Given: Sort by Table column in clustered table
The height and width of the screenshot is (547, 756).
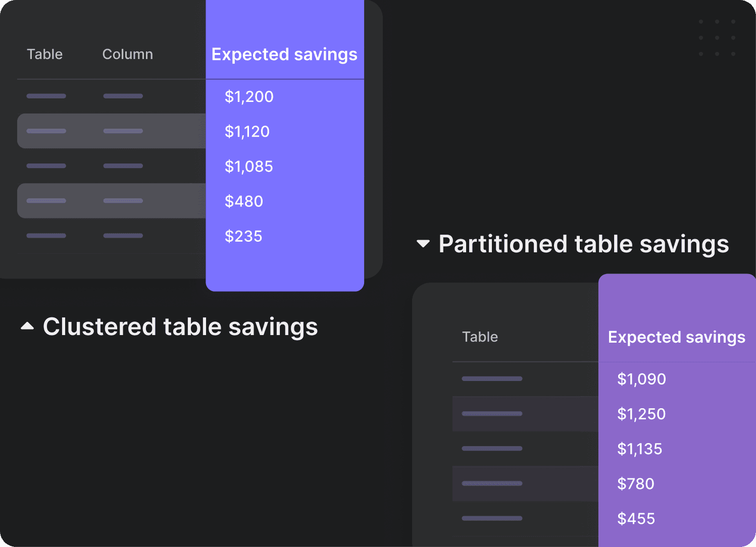Looking at the screenshot, I should click(x=44, y=54).
